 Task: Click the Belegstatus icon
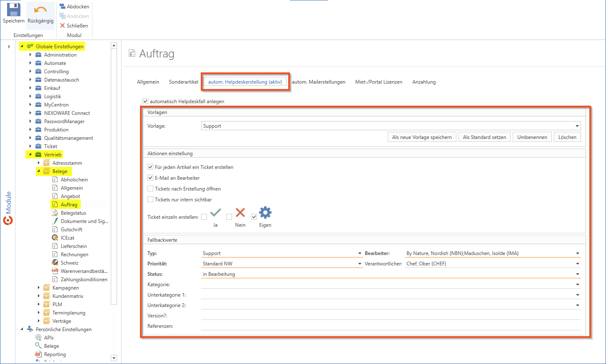point(55,213)
